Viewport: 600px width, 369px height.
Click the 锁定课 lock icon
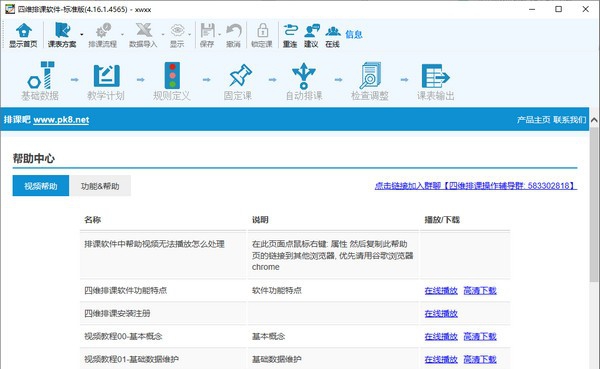tap(262, 31)
